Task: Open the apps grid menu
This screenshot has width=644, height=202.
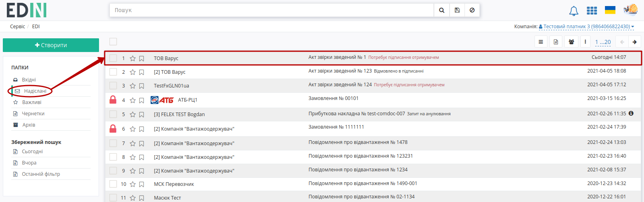Action: click(592, 10)
